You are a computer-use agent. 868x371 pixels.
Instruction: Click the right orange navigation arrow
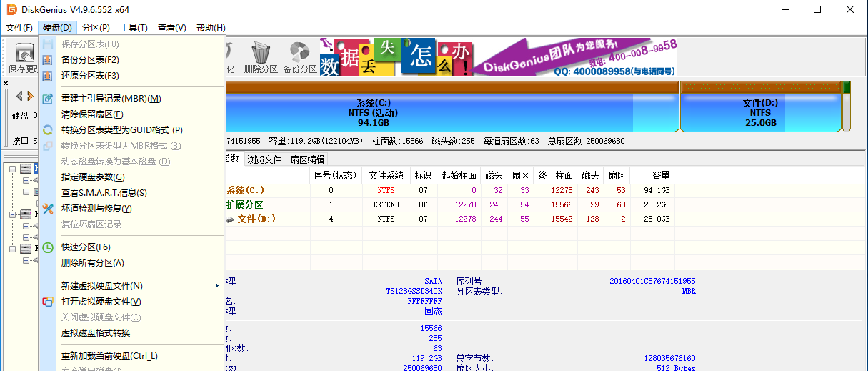click(31, 96)
